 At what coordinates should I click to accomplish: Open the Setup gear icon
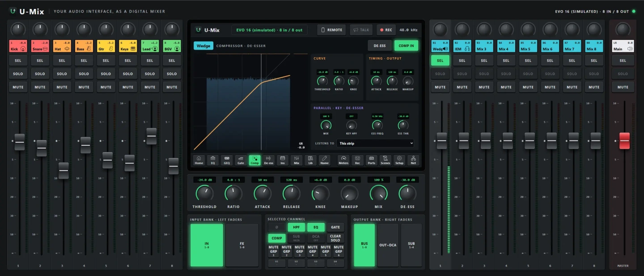pyautogui.click(x=399, y=160)
